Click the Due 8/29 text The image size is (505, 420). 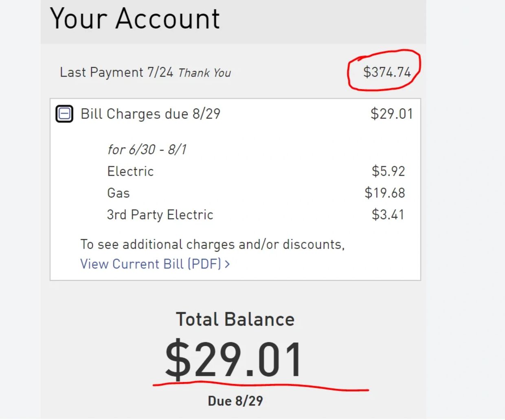pyautogui.click(x=235, y=401)
